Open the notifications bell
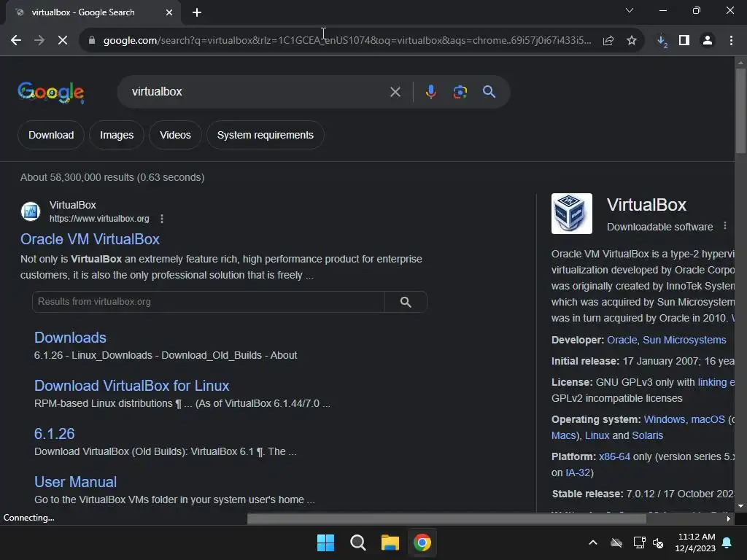The image size is (747, 560). coord(727,542)
